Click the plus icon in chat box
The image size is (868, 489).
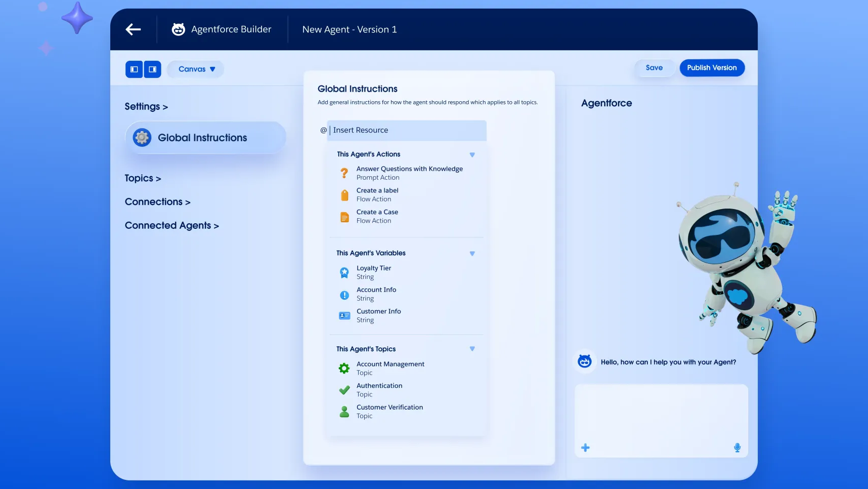(585, 447)
